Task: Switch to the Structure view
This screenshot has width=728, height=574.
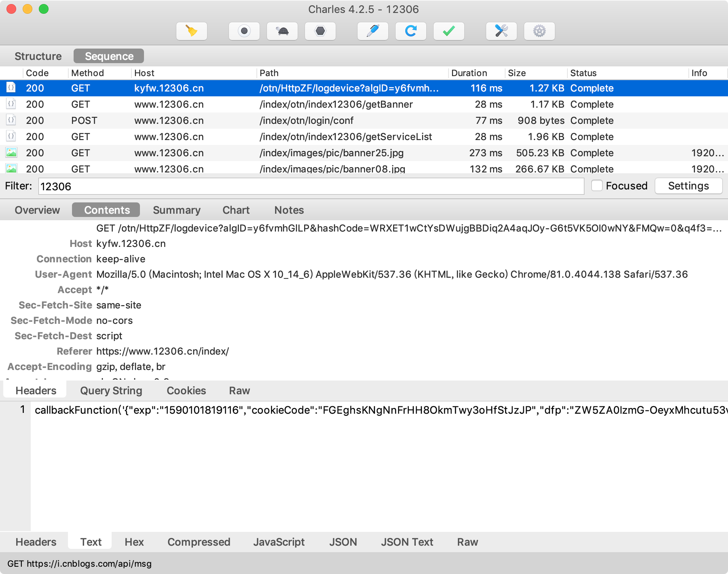Action: [x=38, y=56]
